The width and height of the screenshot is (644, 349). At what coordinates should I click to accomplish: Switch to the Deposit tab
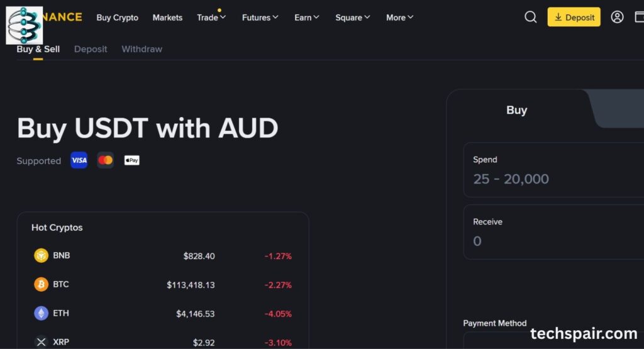[x=91, y=49]
